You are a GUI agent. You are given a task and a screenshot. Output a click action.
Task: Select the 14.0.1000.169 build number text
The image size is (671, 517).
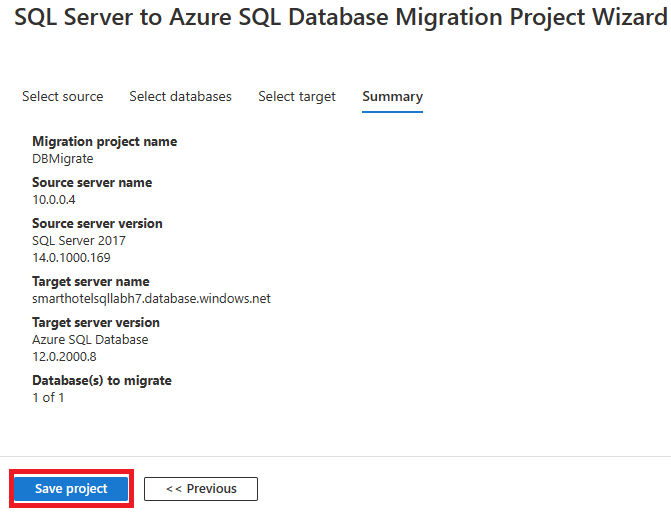tap(71, 258)
